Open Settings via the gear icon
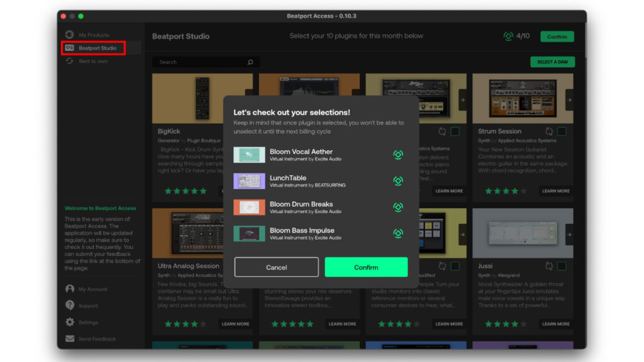 69,322
